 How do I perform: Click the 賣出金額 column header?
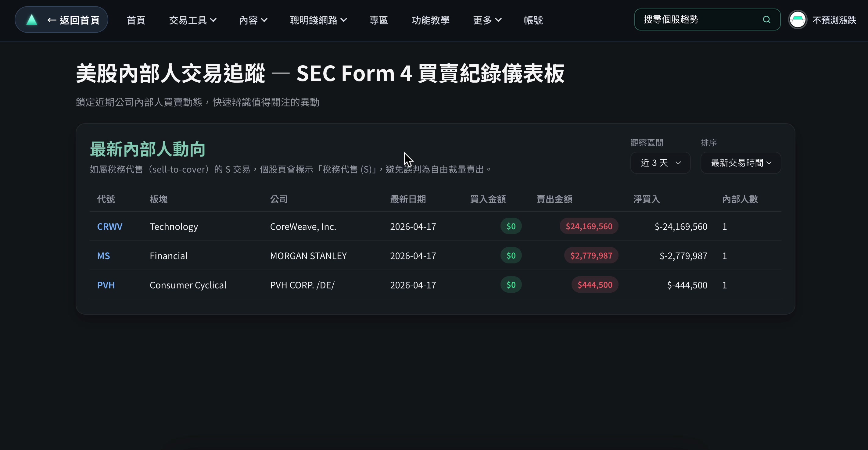click(554, 199)
